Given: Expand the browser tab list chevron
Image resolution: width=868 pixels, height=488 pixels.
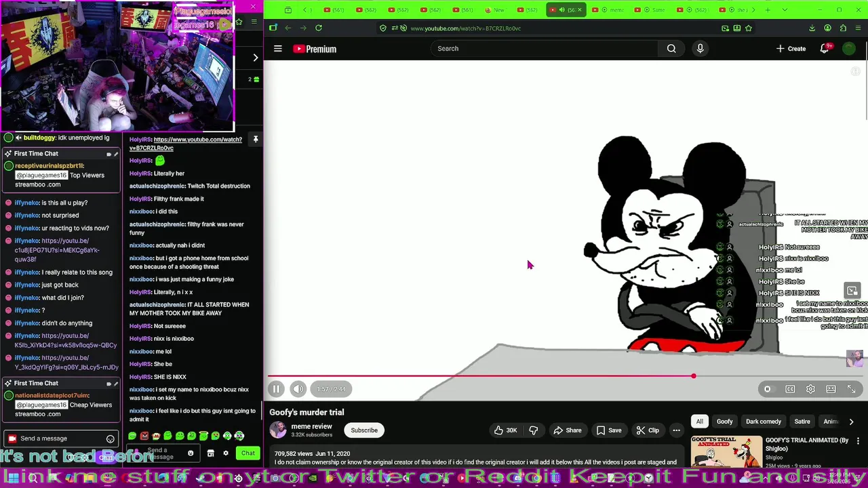Looking at the screenshot, I should click(x=785, y=9).
